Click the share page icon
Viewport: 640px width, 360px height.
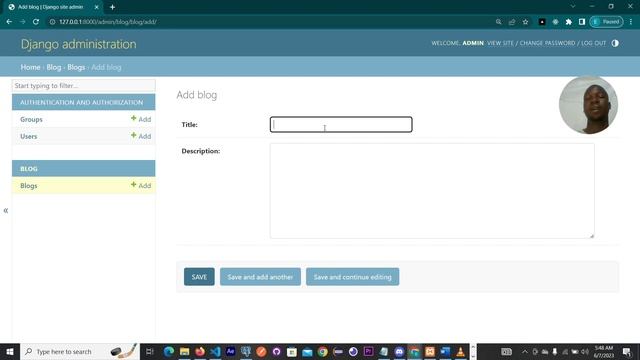(512, 22)
